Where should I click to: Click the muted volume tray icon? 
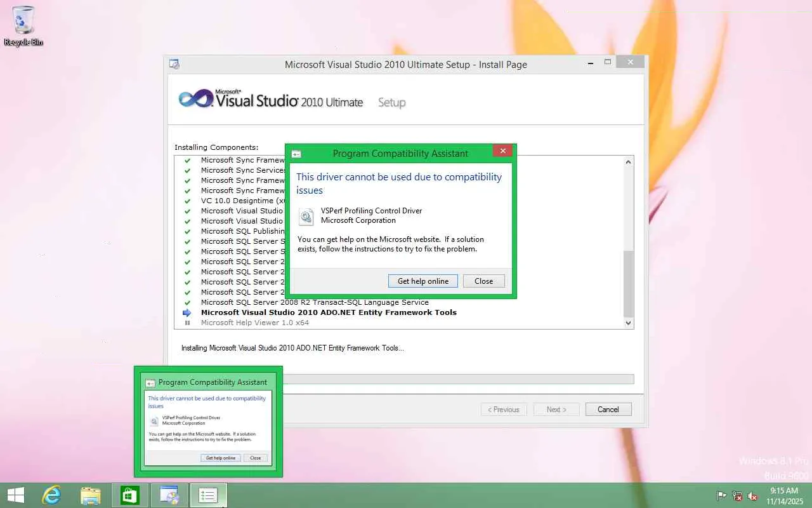[752, 496]
